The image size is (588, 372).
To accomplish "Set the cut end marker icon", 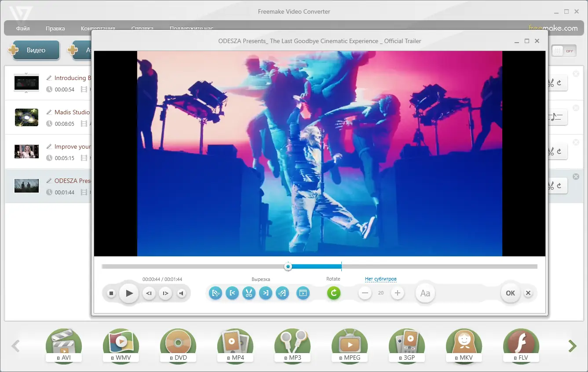I will tap(266, 293).
